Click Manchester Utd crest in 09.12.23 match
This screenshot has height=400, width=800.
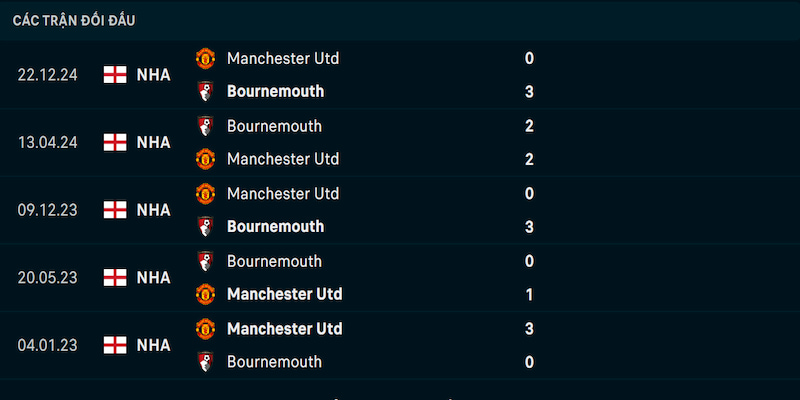tap(205, 193)
